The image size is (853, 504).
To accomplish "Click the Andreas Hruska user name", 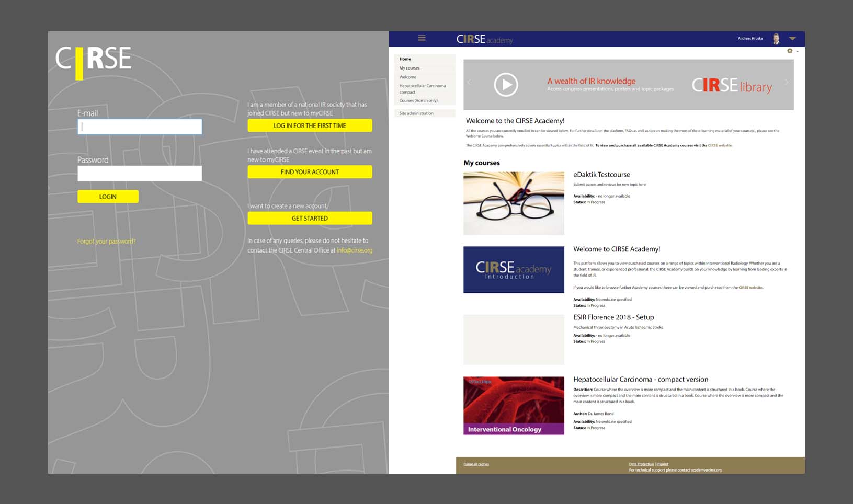I will coord(750,38).
